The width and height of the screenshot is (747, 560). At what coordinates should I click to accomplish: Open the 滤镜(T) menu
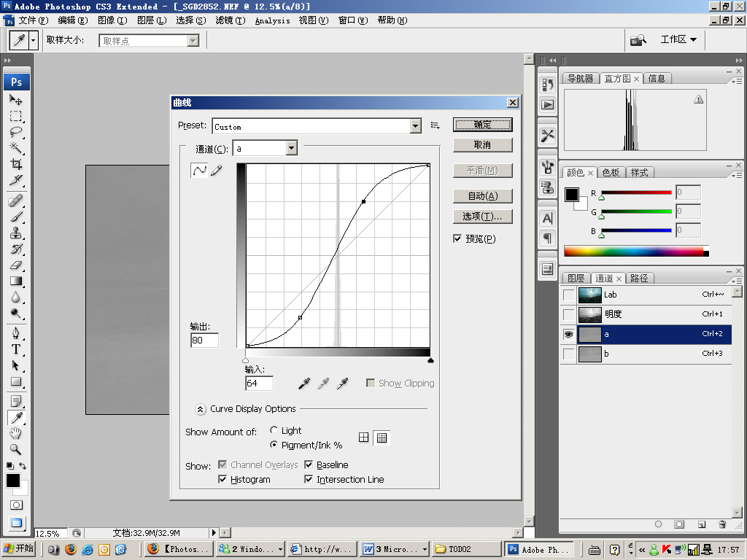coord(231,20)
